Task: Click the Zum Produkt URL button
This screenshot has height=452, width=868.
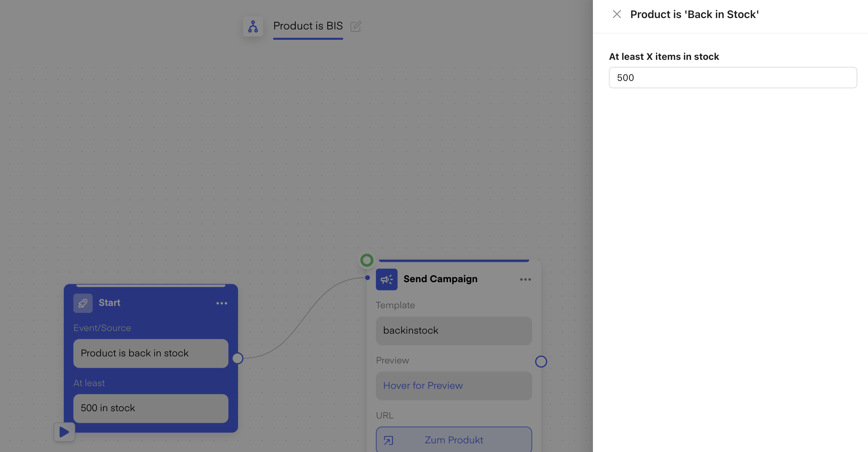Action: click(x=454, y=440)
